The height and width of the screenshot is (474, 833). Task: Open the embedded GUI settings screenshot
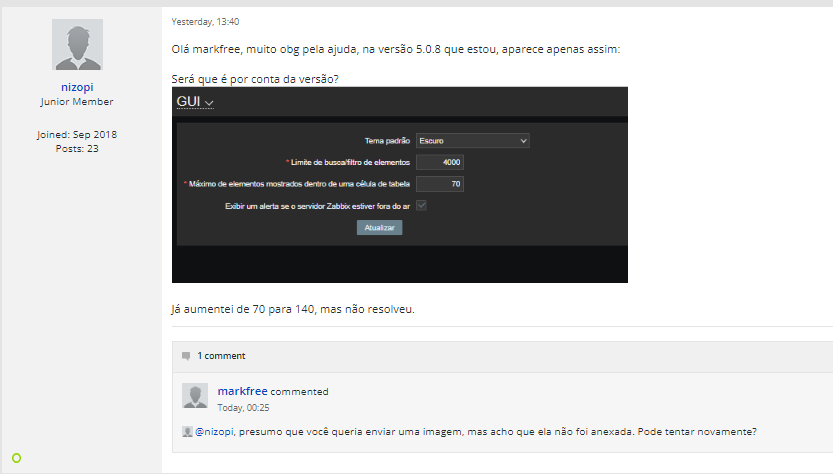400,185
